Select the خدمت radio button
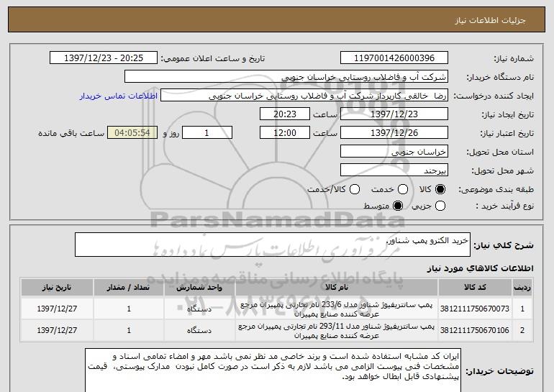This screenshot has height=392, width=554. 403,190
